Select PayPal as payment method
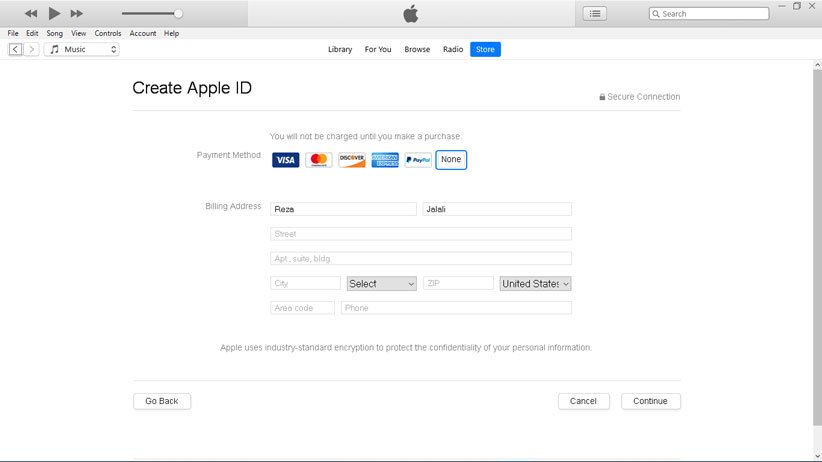 (418, 160)
